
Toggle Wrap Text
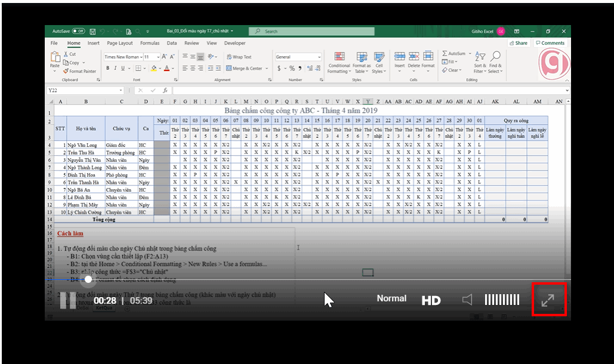[239, 57]
